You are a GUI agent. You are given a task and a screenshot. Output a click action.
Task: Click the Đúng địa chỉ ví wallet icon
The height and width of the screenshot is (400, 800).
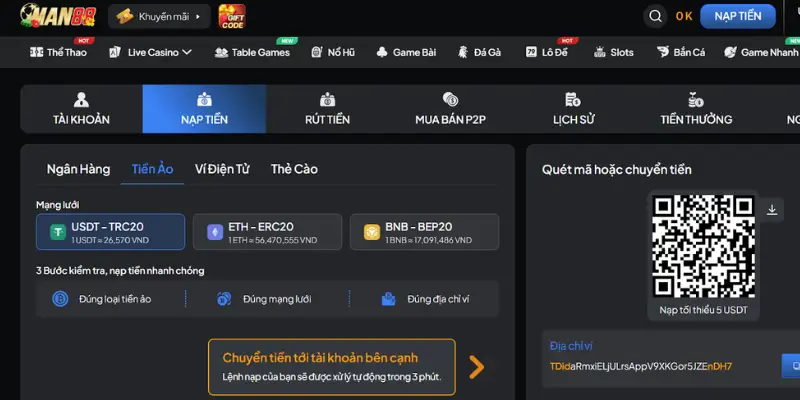(x=389, y=299)
